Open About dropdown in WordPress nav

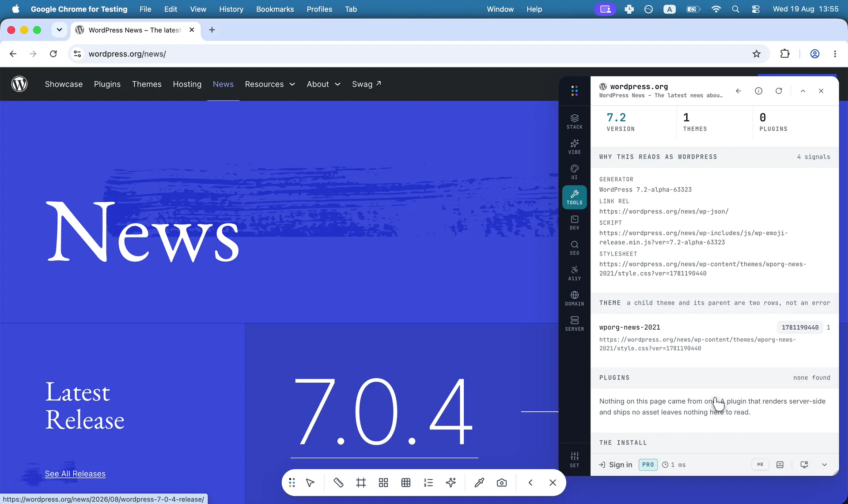tap(324, 84)
